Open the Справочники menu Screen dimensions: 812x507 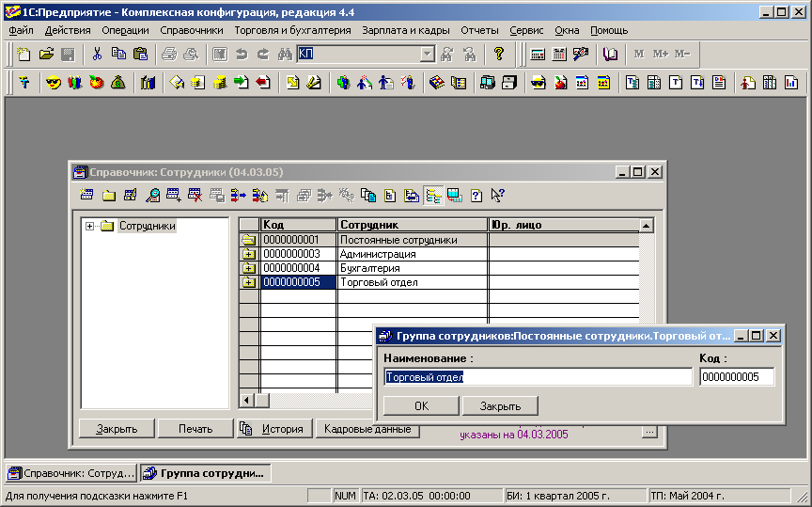pos(192,30)
